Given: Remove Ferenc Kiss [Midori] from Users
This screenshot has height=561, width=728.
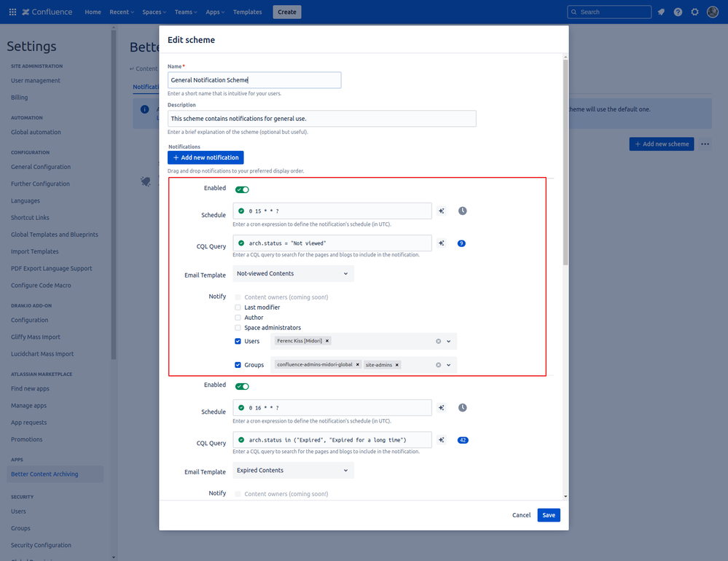Looking at the screenshot, I should (x=327, y=341).
